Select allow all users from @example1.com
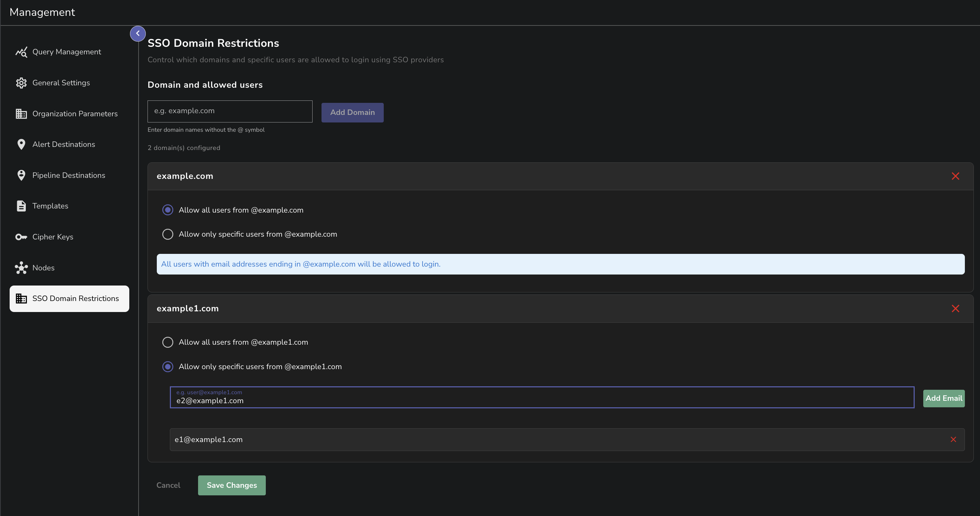 coord(168,342)
